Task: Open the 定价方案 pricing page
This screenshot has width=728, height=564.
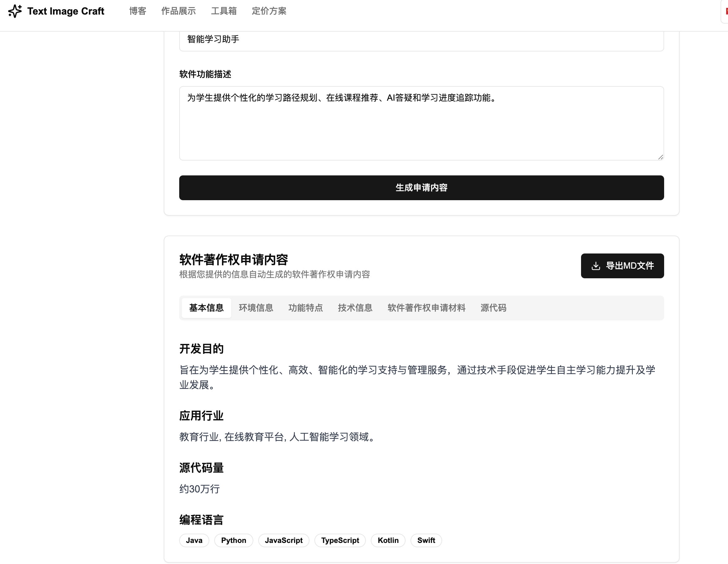Action: coord(269,11)
